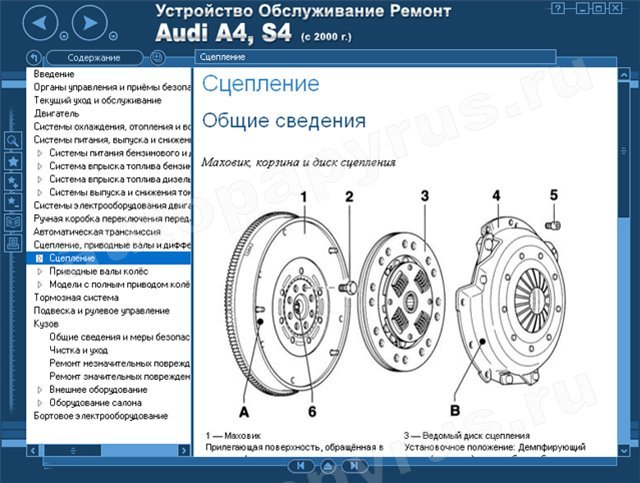Open back history dropdown under left arrow
640x483 pixels.
64,36
